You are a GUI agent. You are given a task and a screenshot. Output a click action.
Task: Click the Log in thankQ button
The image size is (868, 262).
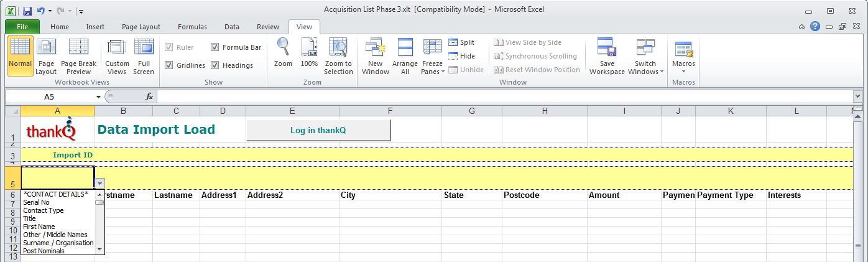(318, 130)
